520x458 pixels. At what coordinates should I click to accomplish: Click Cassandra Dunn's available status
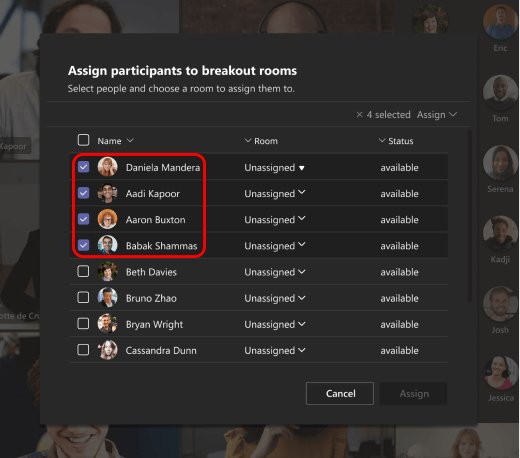(x=399, y=350)
